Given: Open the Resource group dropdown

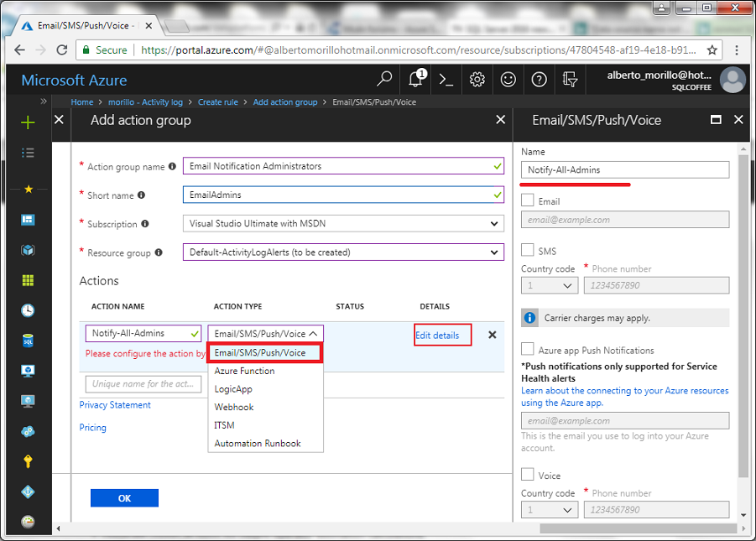Looking at the screenshot, I should pos(343,252).
